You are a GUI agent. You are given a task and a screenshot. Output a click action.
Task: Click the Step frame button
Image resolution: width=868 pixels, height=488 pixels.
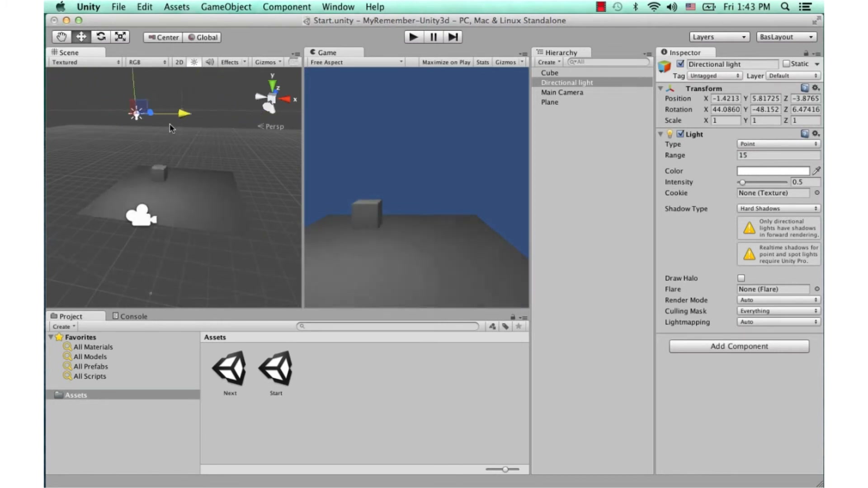[x=453, y=37]
